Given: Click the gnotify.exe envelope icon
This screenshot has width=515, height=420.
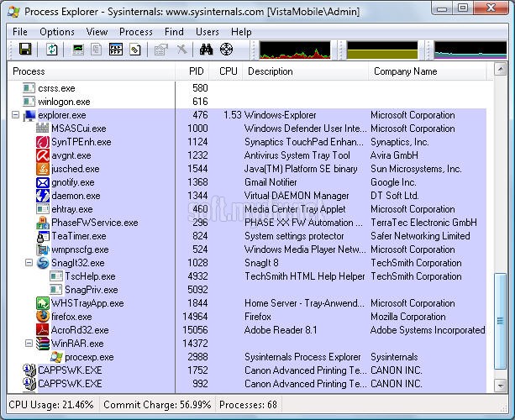Looking at the screenshot, I should [x=43, y=182].
